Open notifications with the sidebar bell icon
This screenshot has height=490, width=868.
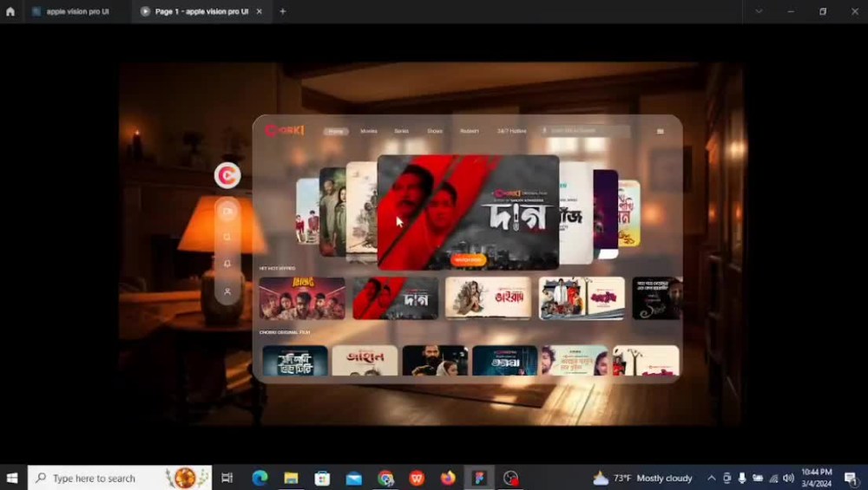click(x=227, y=264)
